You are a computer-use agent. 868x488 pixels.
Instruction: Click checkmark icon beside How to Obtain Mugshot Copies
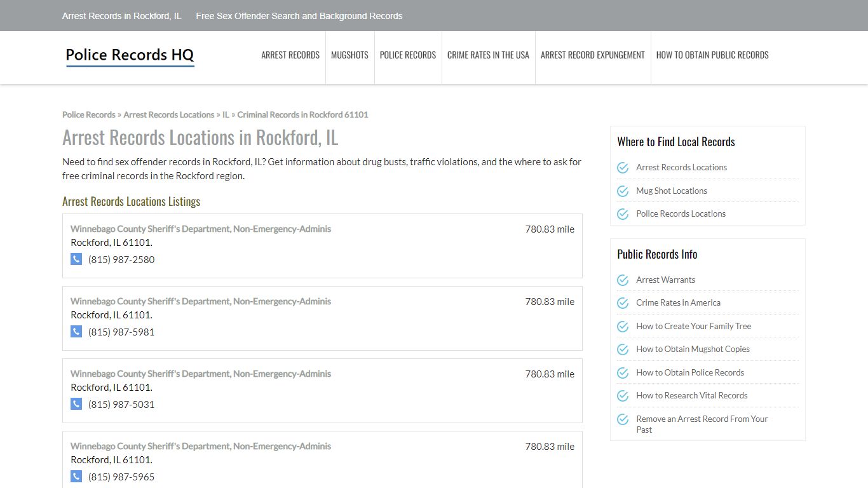click(623, 349)
